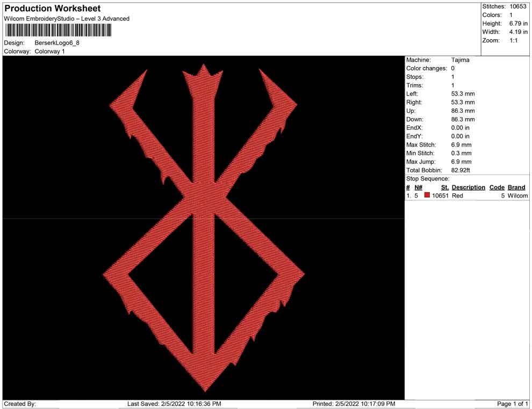This screenshot has width=532, height=409.
Task: Click the 'Stop Sequence:' heading
Action: (x=428, y=179)
